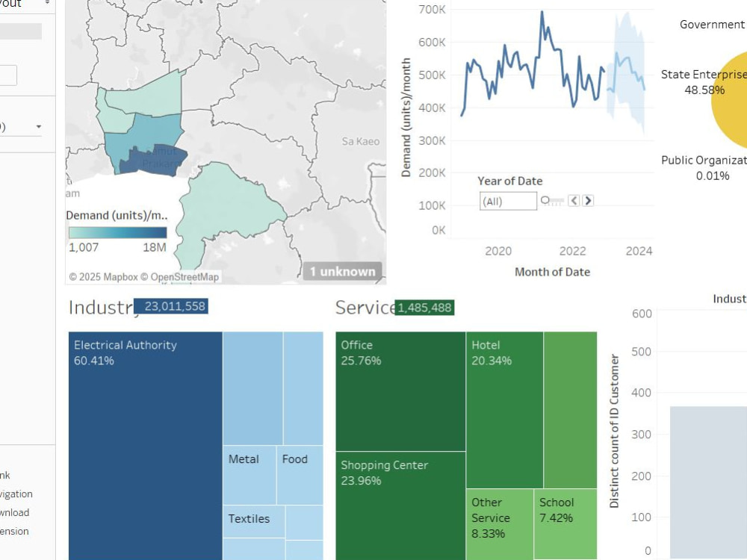The height and width of the screenshot is (560, 747).
Task: Click the 18M maximum legend value
Action: [155, 247]
